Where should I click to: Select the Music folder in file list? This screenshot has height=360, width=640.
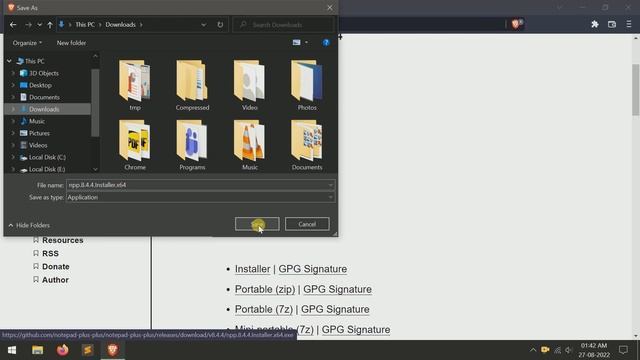click(x=249, y=145)
